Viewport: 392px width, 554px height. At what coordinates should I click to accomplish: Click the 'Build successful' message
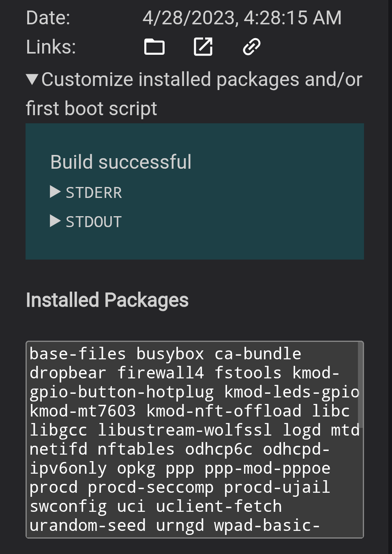click(121, 162)
